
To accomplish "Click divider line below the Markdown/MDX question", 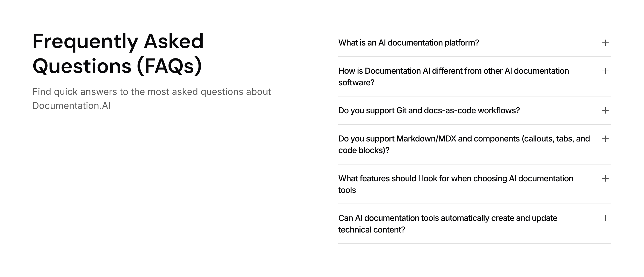I will [x=474, y=164].
